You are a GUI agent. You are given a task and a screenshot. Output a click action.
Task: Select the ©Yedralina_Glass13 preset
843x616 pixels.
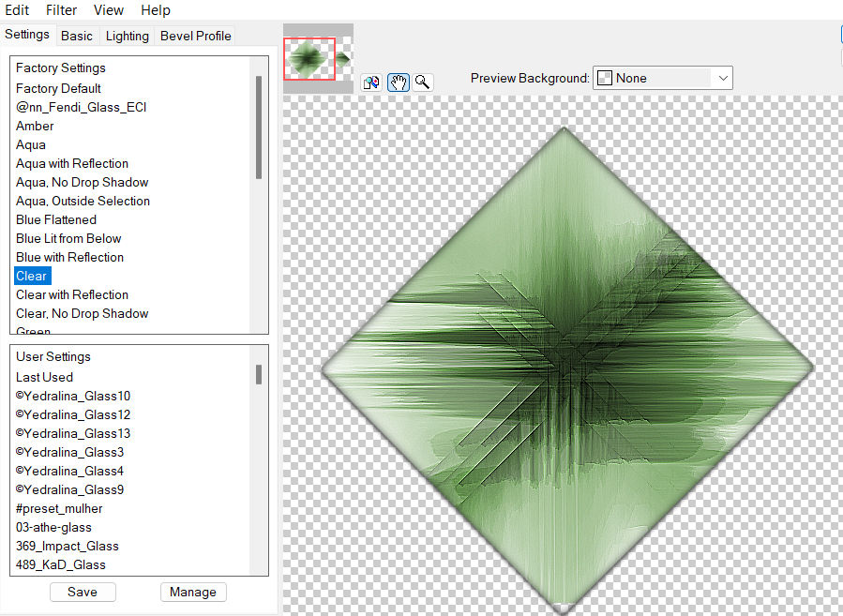(73, 434)
